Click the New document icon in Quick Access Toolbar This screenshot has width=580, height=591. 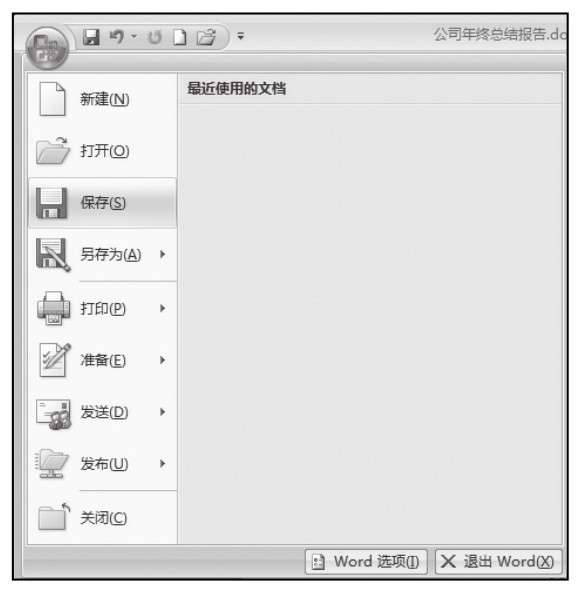(179, 37)
